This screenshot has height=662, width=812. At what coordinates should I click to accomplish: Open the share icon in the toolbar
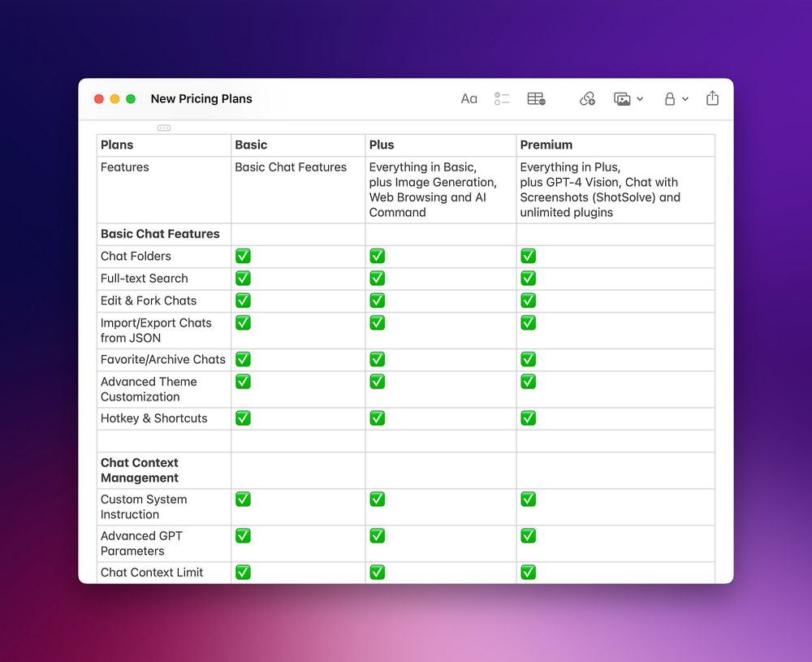click(713, 98)
